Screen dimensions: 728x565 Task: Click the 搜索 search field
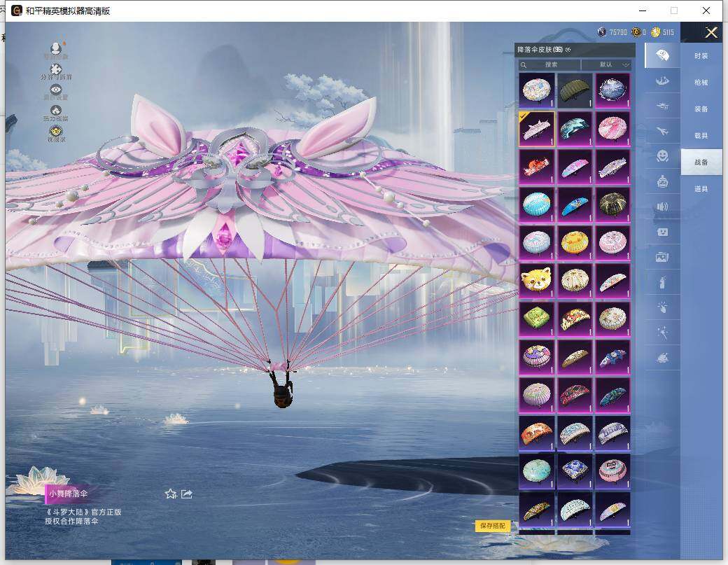(x=549, y=64)
